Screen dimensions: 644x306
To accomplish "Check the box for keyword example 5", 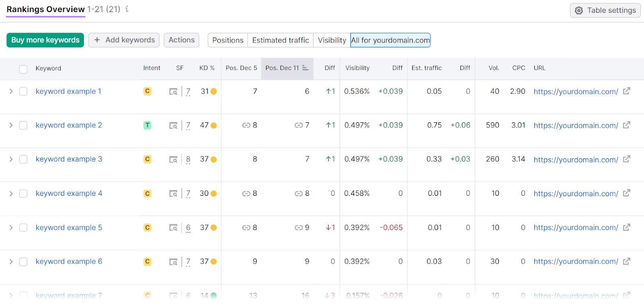I will 23,228.
